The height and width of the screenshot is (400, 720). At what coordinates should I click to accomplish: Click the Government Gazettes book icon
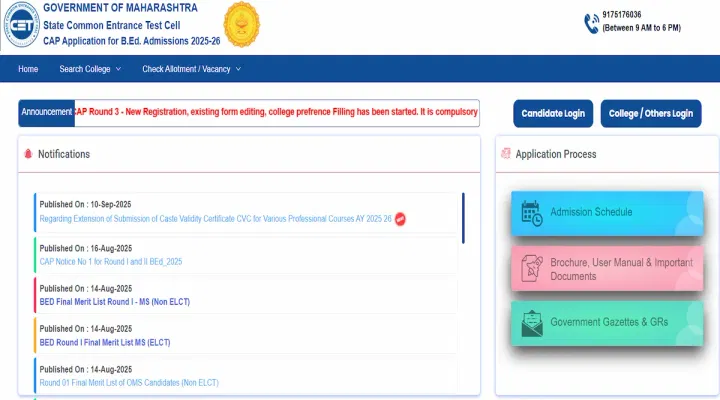531,322
